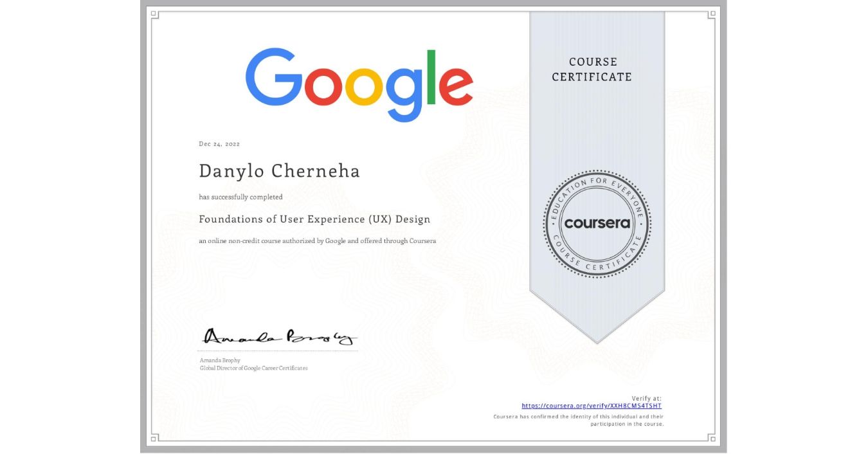Click the printed name Amanda Brophy
Viewport: 868px width, 454px height.
pos(220,361)
